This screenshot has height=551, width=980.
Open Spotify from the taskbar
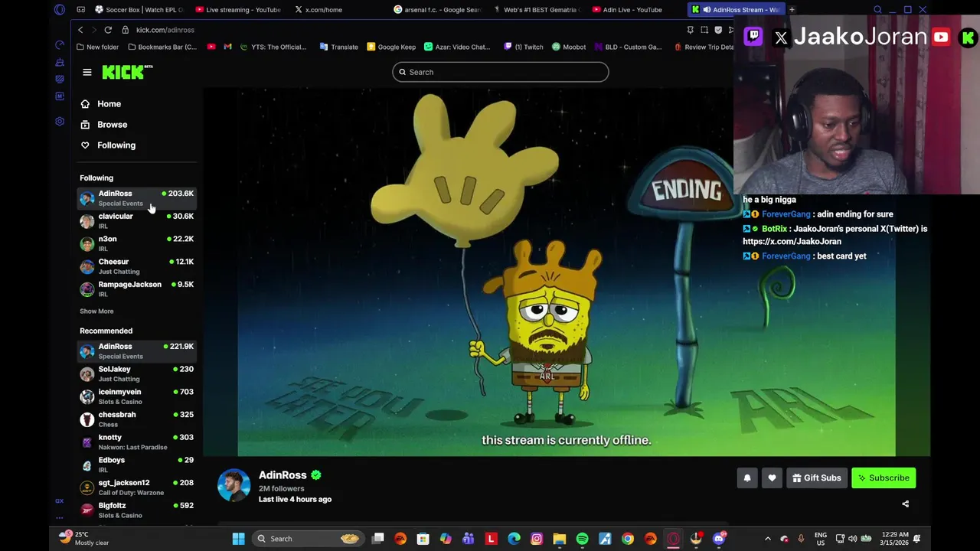[x=582, y=540]
